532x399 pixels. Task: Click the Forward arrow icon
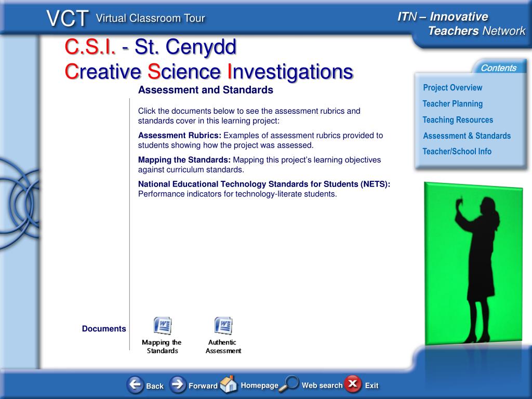(x=178, y=385)
